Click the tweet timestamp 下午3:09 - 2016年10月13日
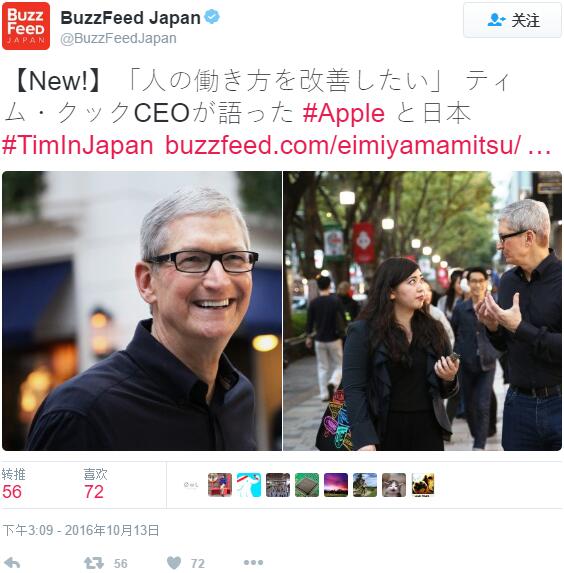Viewport: 564px width, 573px height. [81, 530]
